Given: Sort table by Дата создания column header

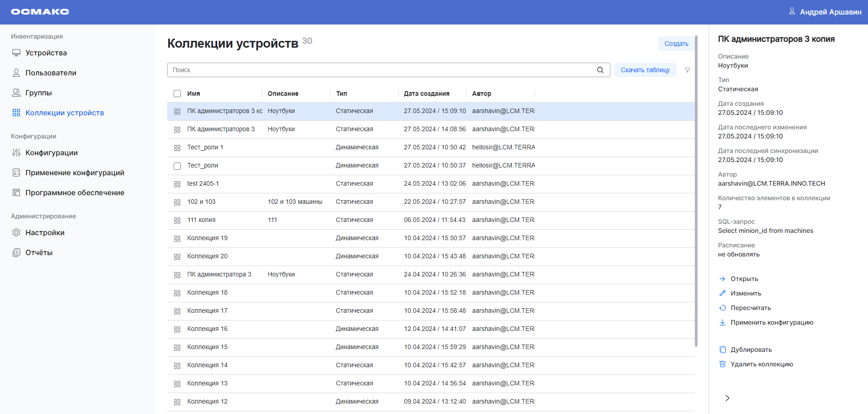Looking at the screenshot, I should pos(426,94).
